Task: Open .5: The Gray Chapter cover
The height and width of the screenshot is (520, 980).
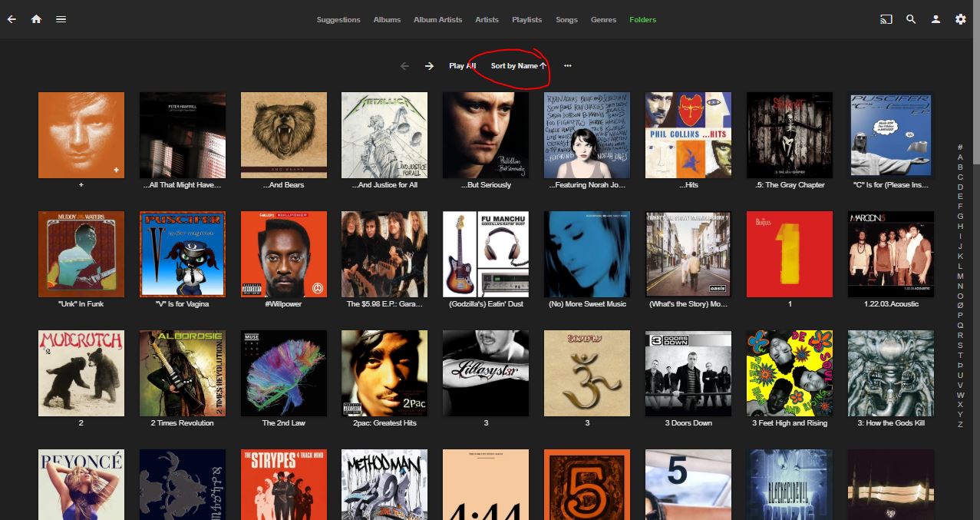Action: click(790, 135)
